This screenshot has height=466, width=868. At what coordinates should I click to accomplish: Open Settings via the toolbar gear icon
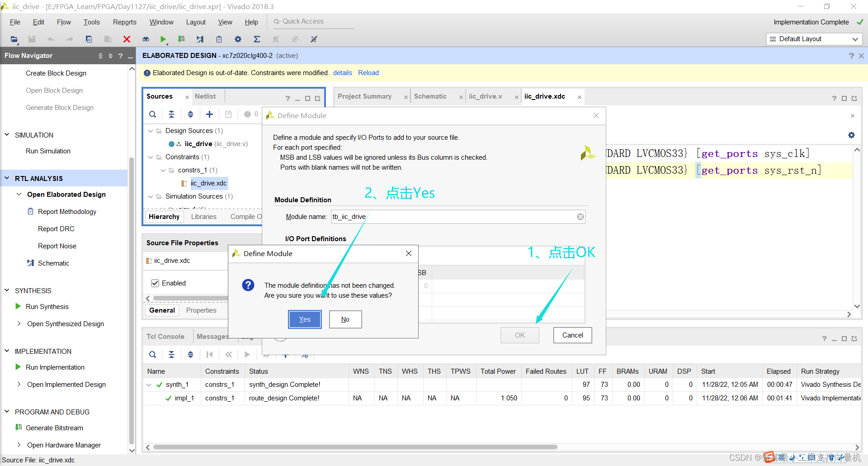[238, 39]
